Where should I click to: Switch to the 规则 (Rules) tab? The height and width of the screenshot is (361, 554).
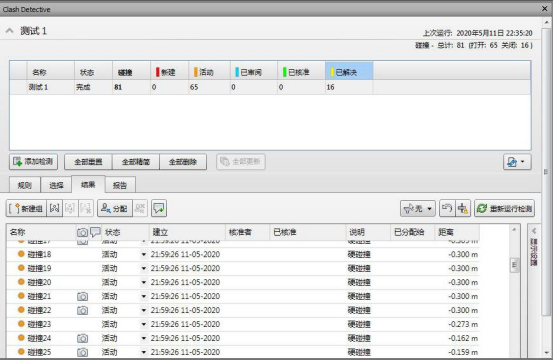pos(25,185)
